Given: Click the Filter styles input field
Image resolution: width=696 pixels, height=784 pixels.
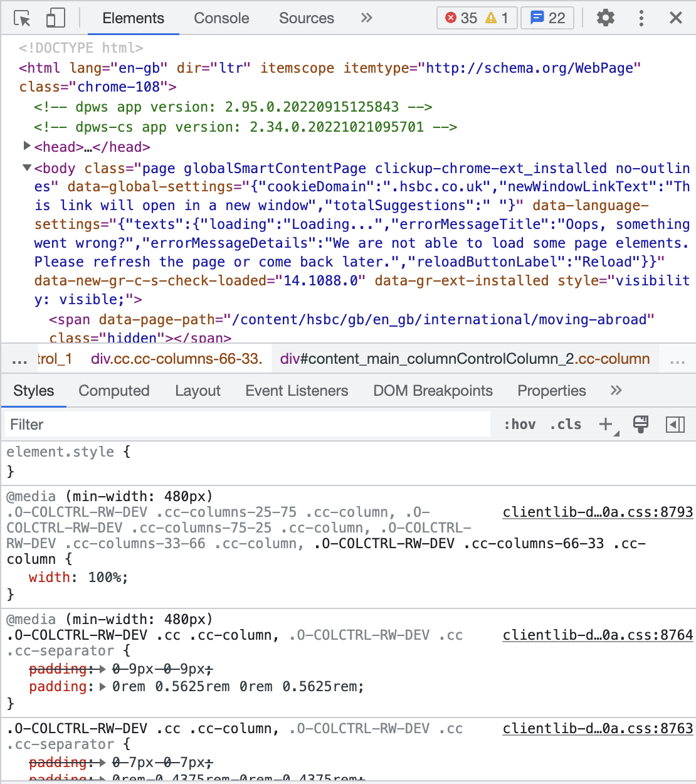Looking at the screenshot, I should click(248, 425).
